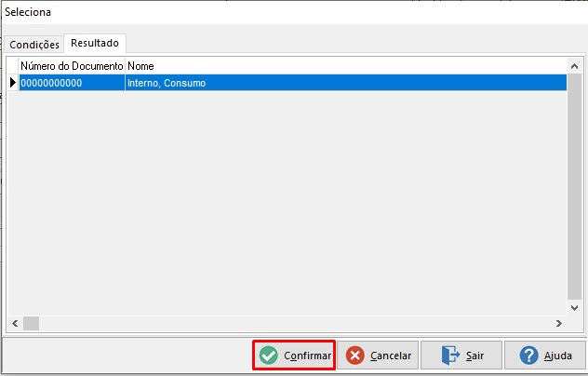Image resolution: width=588 pixels, height=376 pixels.
Task: Click the vertical scrollbar down arrow
Action: tap(574, 308)
